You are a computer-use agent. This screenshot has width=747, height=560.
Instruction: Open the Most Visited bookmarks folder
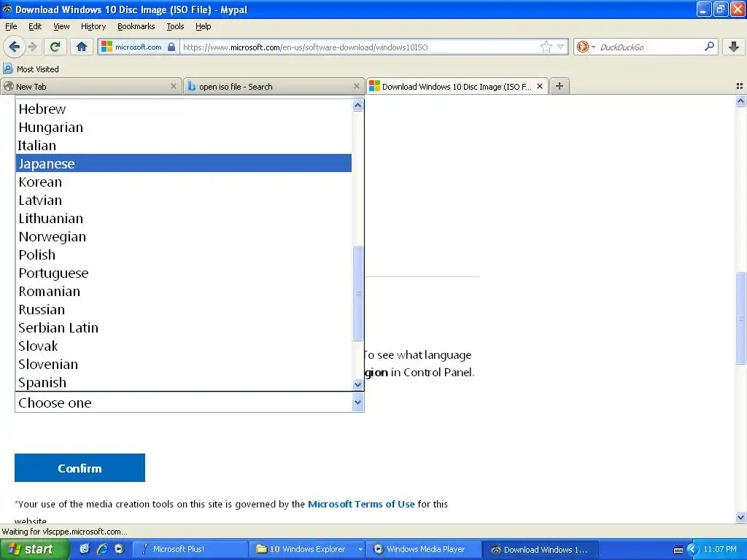[x=31, y=69]
